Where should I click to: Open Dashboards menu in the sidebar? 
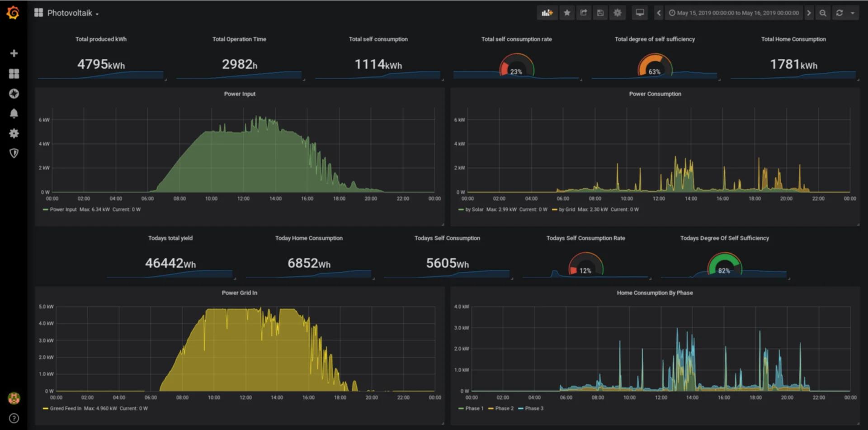(x=14, y=74)
